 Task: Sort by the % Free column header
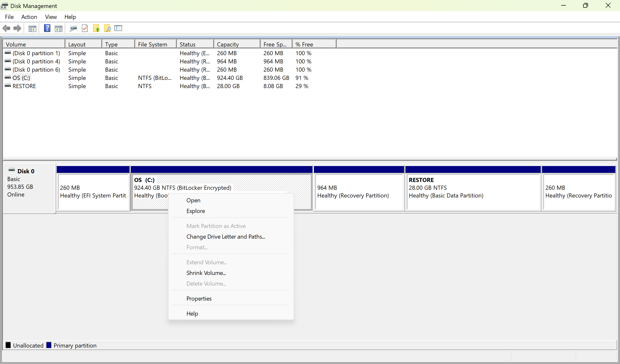[314, 44]
